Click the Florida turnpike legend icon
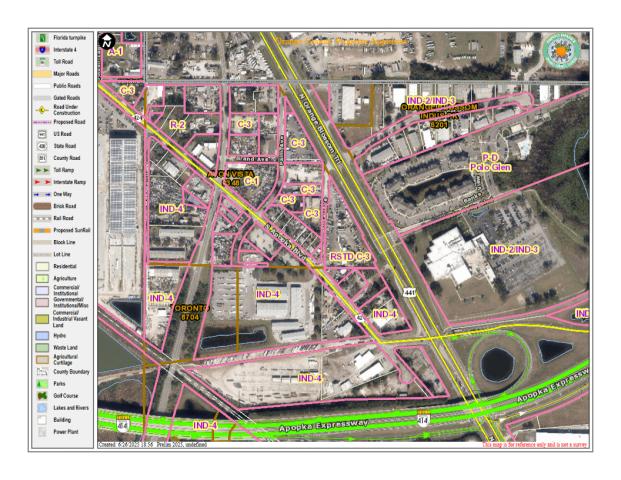Screen dimensions: 621x480 (x=42, y=38)
